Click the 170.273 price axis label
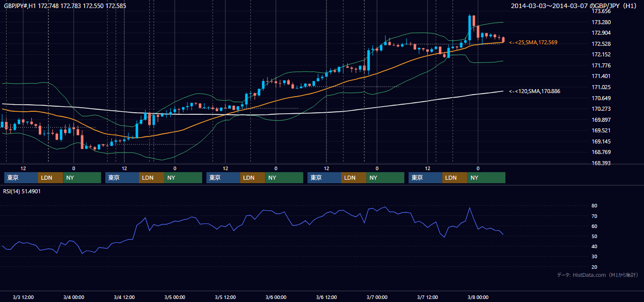This screenshot has height=302, width=644. click(601, 109)
